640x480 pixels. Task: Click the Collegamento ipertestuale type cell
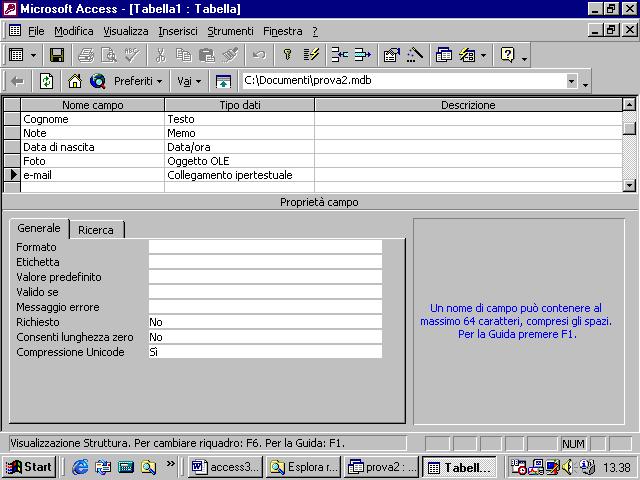click(240, 175)
